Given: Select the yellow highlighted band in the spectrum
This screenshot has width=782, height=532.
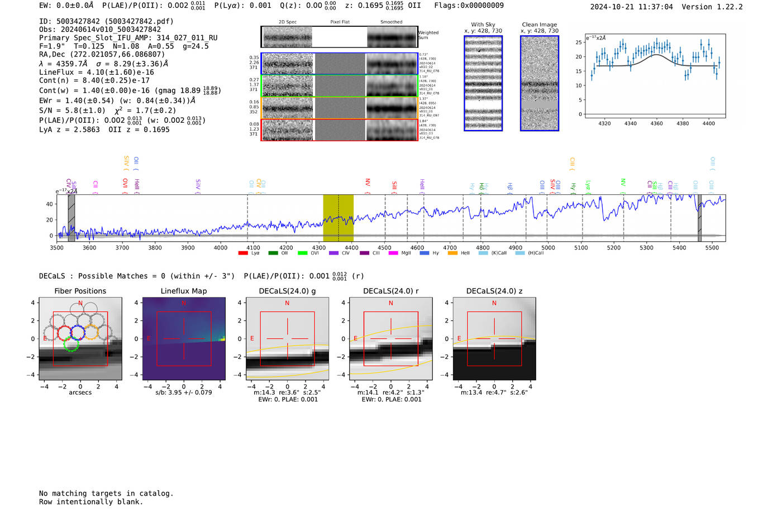Looking at the screenshot, I should 338,218.
